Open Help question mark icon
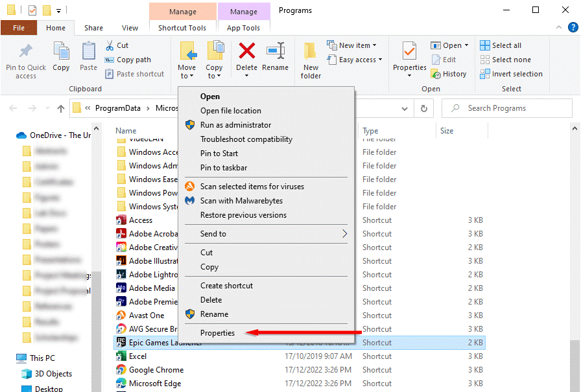581x392 pixels. coord(573,27)
